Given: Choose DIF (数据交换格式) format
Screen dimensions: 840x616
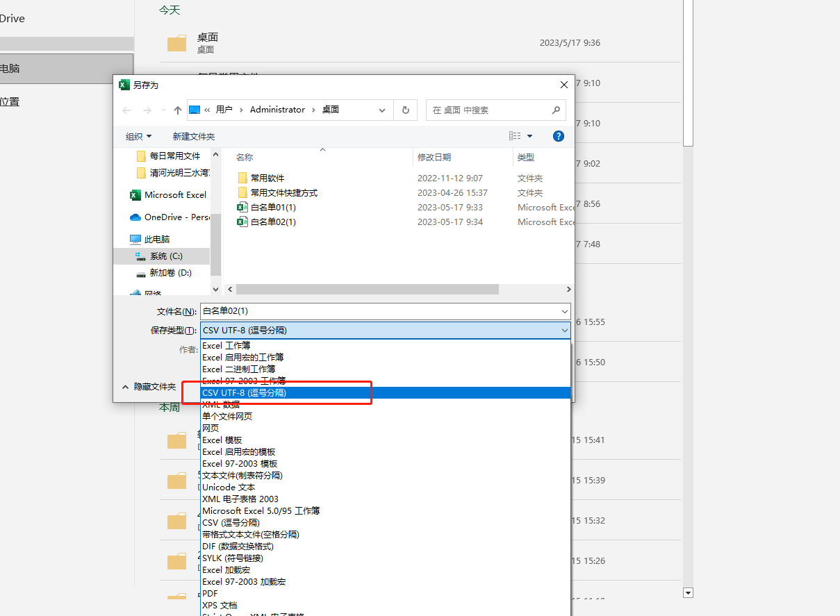Looking at the screenshot, I should click(386, 546).
